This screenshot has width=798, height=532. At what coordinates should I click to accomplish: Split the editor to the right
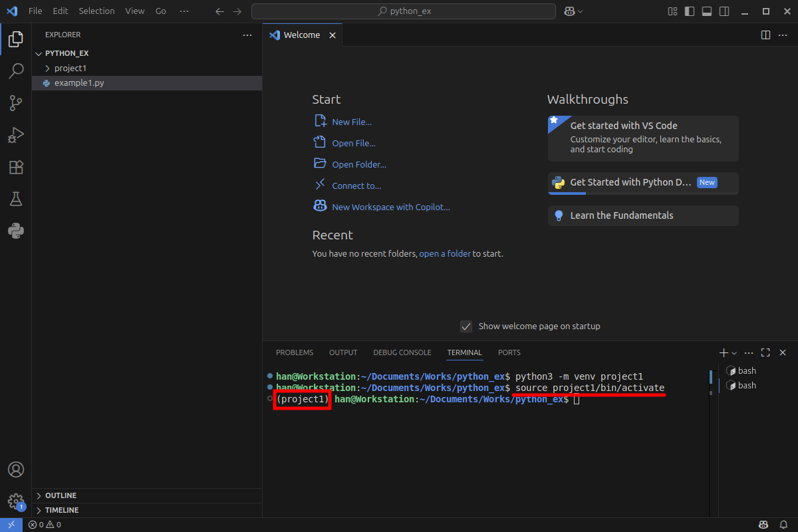pos(765,35)
